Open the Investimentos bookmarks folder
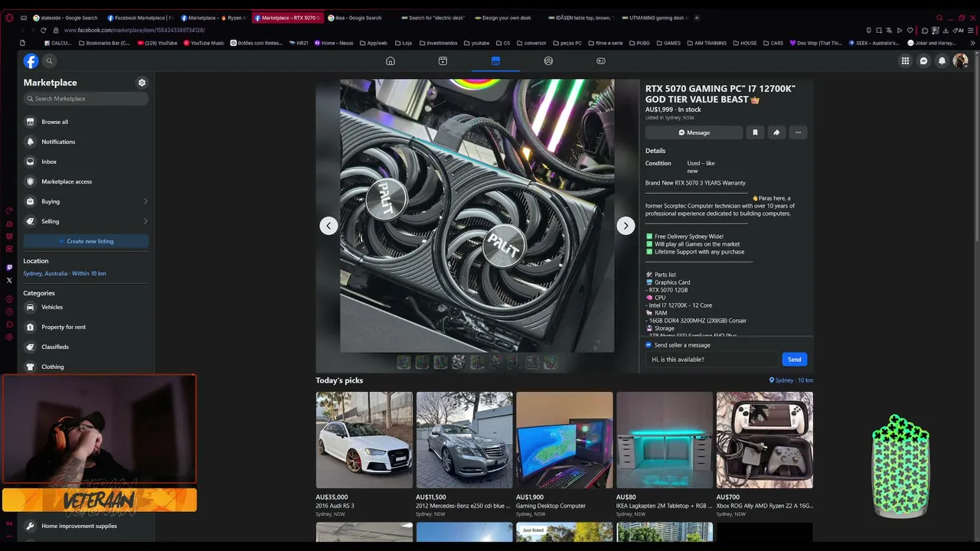980x551 pixels. click(x=437, y=43)
